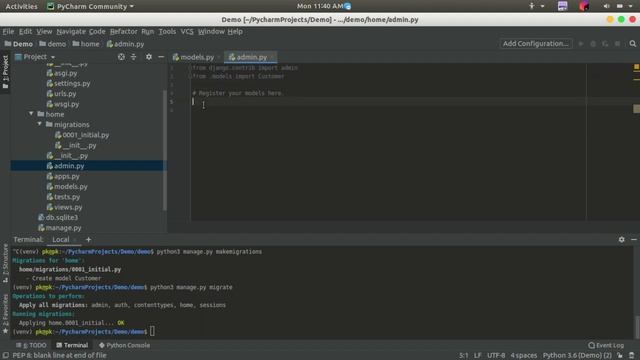Viewport: 640px width, 360px height.
Task: Collapse the migrations folder
Action: [x=40, y=124]
